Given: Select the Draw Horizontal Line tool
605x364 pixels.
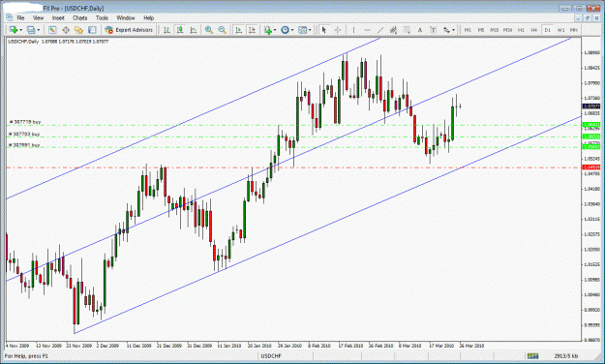Looking at the screenshot, I should (367, 30).
